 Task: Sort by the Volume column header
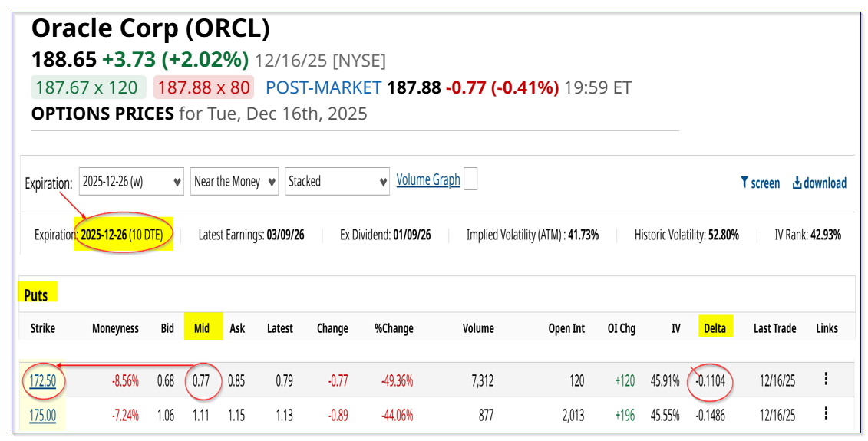(x=478, y=328)
